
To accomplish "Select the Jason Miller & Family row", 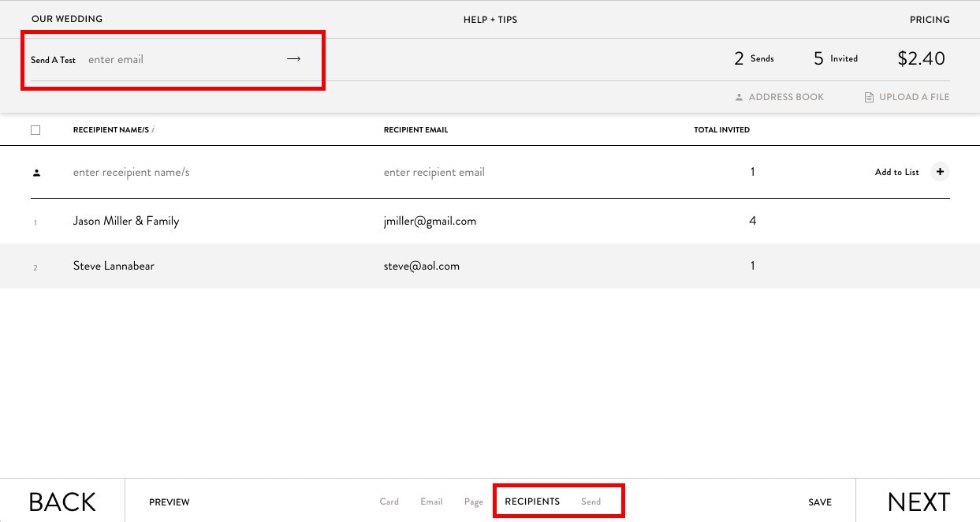I will (x=126, y=221).
